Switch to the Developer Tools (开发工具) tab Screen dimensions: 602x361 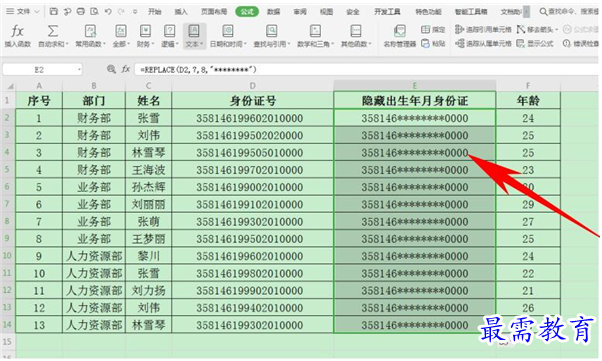[387, 12]
